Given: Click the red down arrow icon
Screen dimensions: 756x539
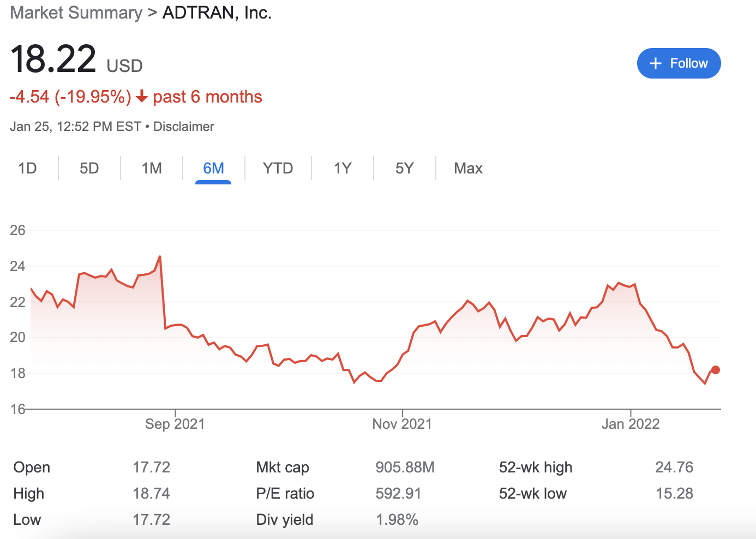Looking at the screenshot, I should pyautogui.click(x=142, y=97).
